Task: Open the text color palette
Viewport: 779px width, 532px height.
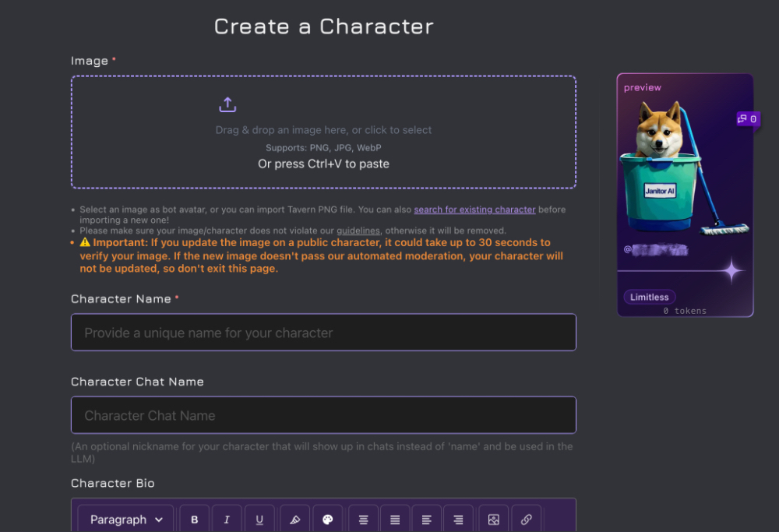Action: click(327, 520)
